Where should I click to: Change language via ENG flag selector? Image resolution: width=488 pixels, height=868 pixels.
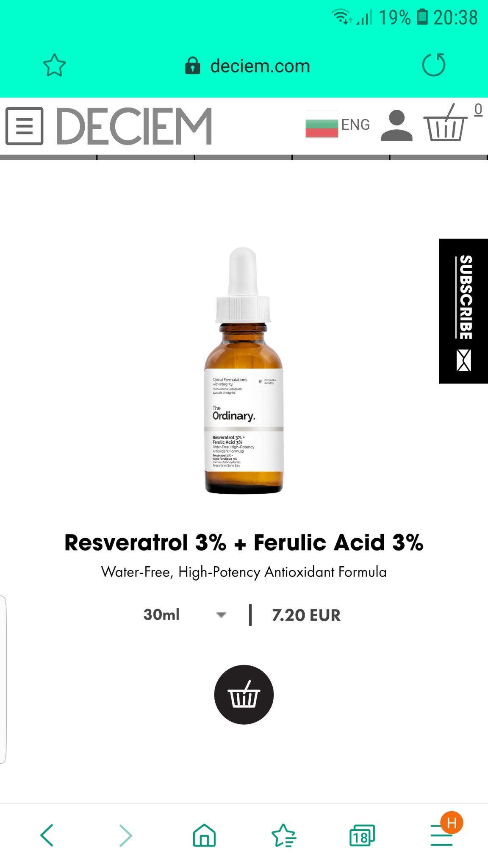[x=338, y=125]
